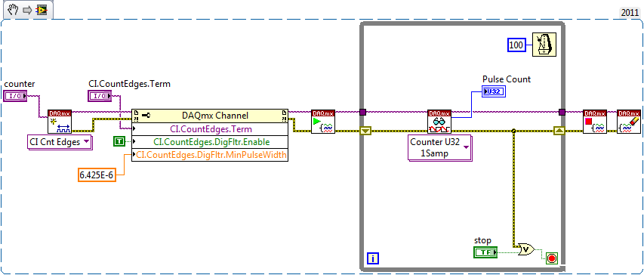Click the 6.425E-6 pulse width constant
This screenshot has width=644, height=275.
97,175
